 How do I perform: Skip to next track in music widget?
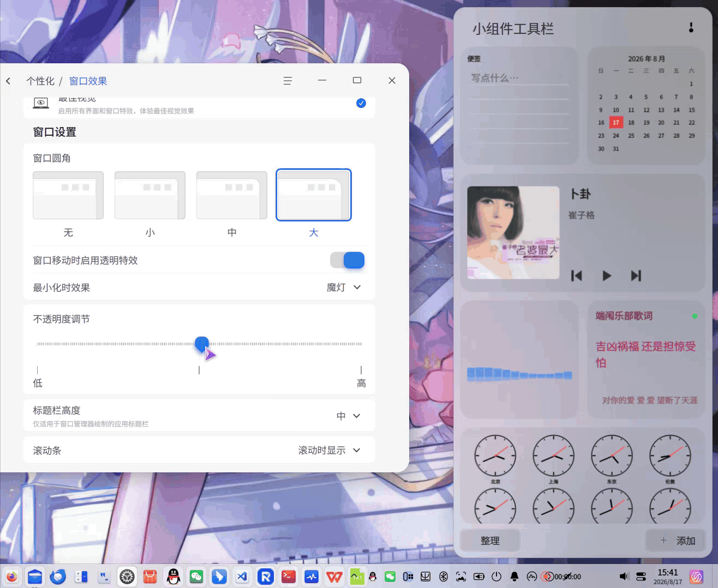point(636,276)
